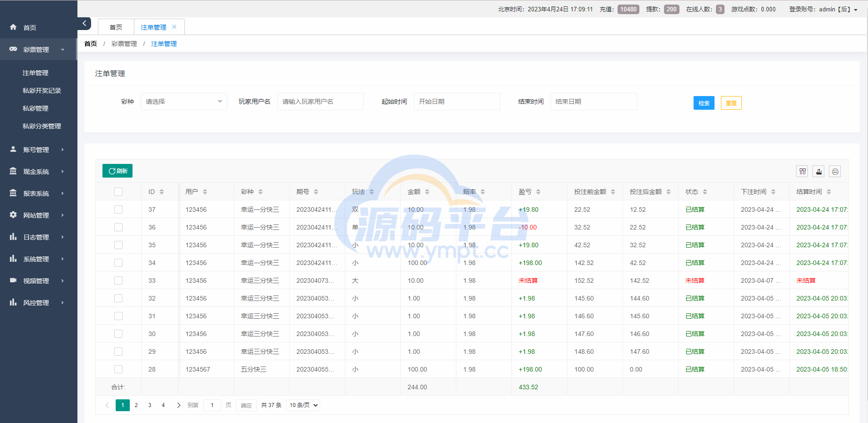Check the row with ID 33

(x=118, y=280)
